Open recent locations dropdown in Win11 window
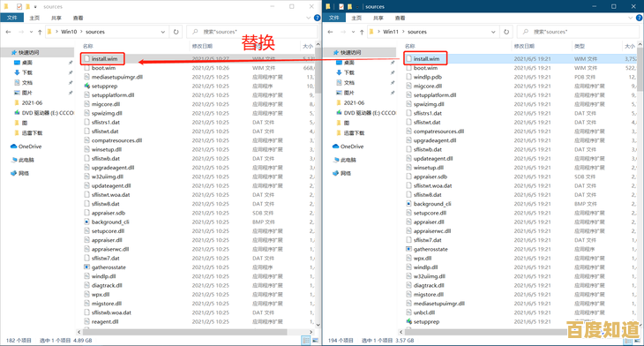This screenshot has height=346, width=644. click(353, 32)
